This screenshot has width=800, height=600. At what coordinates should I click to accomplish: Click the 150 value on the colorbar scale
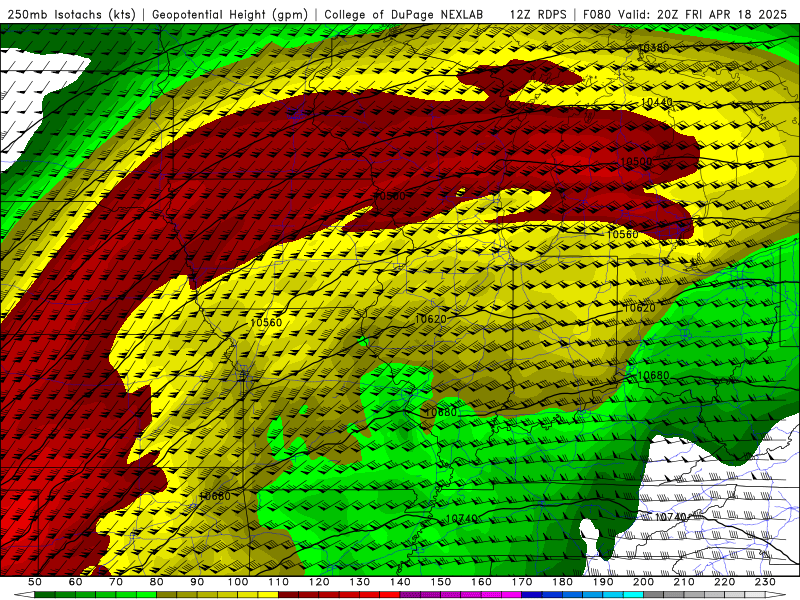[441, 582]
